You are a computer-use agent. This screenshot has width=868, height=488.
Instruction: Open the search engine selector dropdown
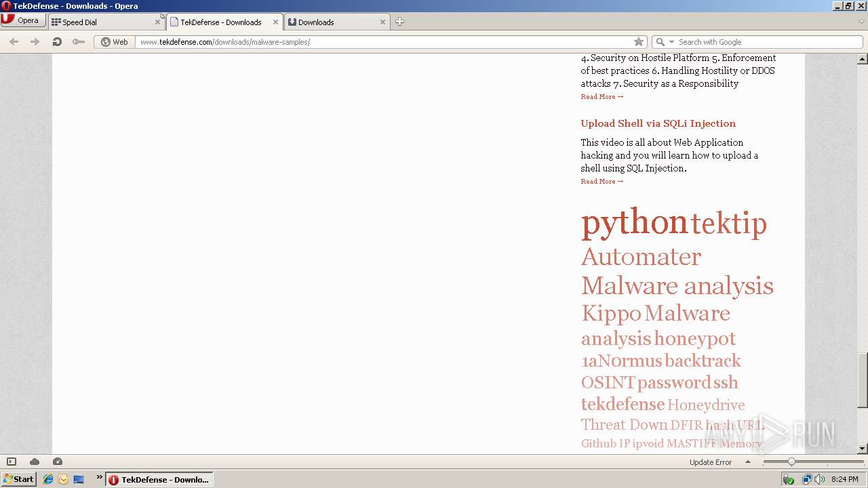pyautogui.click(x=665, y=42)
